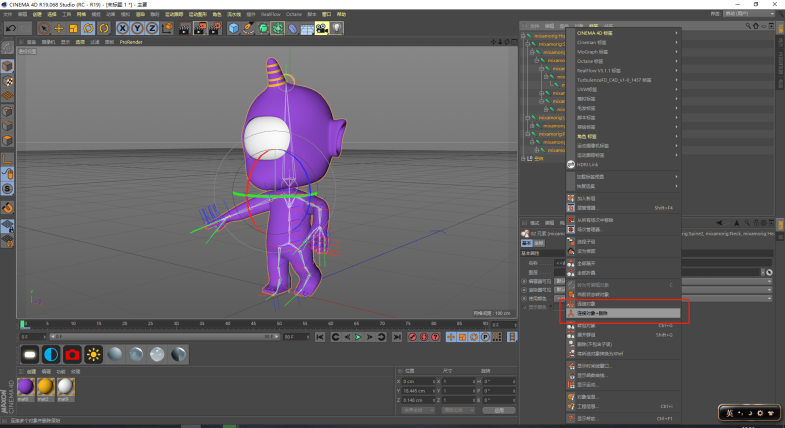
Task: Toggle Z axis lock button
Action: [151, 28]
